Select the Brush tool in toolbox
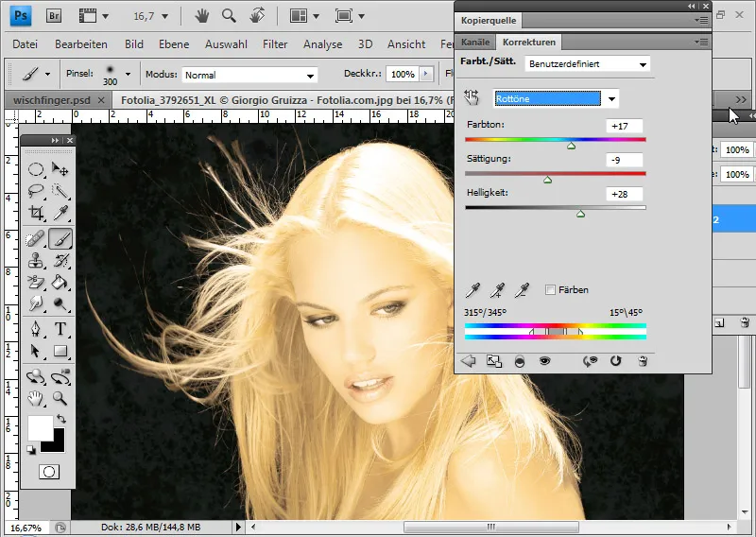Image resolution: width=756 pixels, height=537 pixels. 60,239
